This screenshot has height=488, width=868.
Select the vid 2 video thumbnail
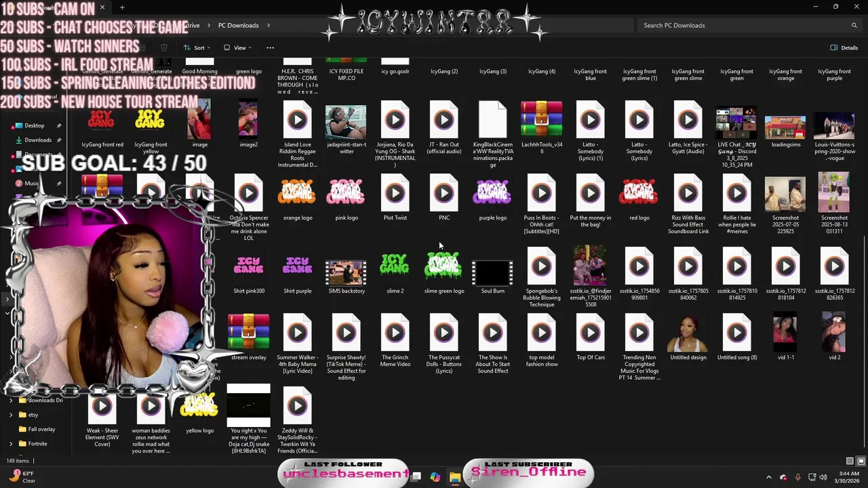point(834,333)
